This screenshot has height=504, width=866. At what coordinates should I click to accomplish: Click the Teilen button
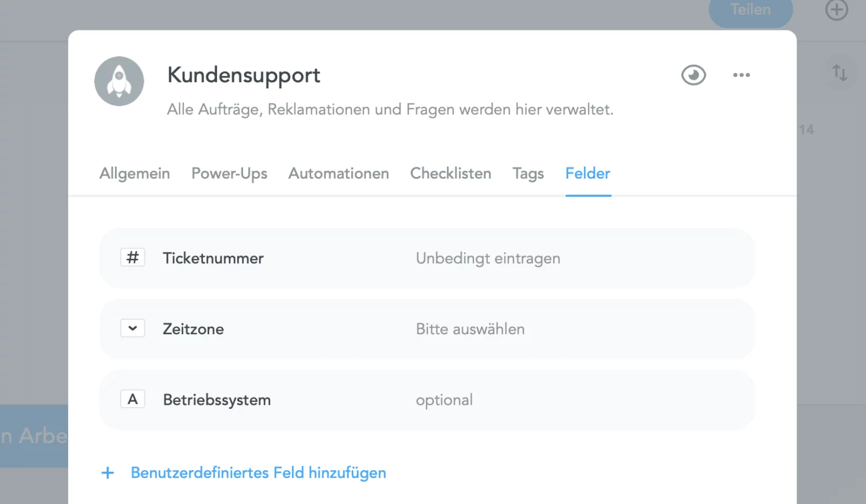coord(751,11)
